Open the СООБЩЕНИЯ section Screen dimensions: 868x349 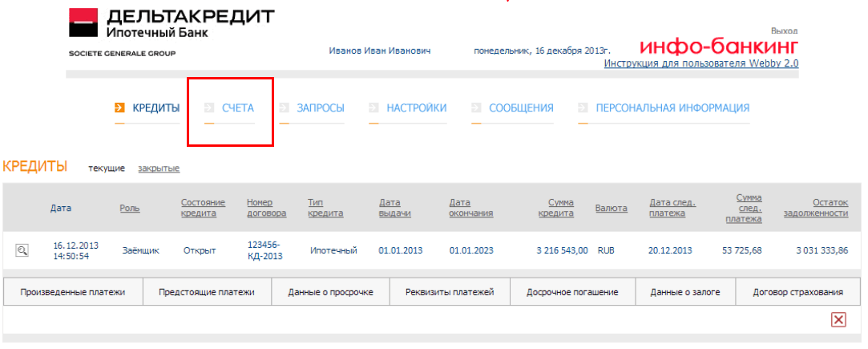(x=521, y=108)
